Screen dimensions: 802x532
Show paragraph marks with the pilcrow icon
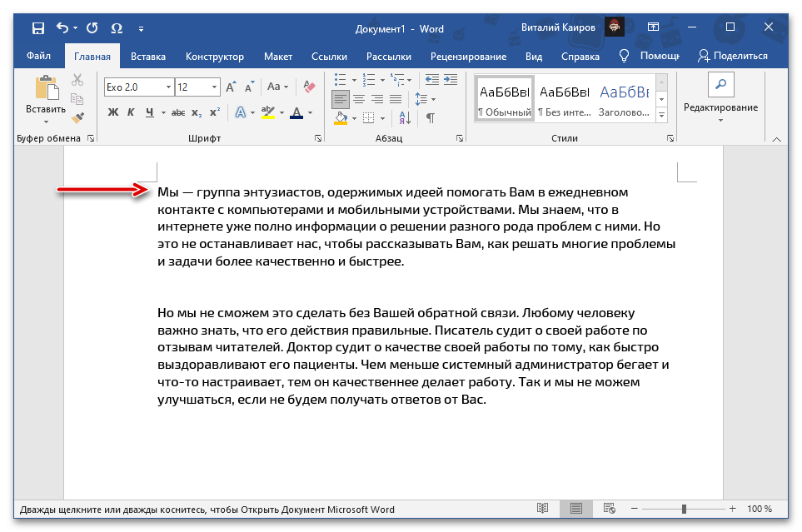click(x=431, y=117)
